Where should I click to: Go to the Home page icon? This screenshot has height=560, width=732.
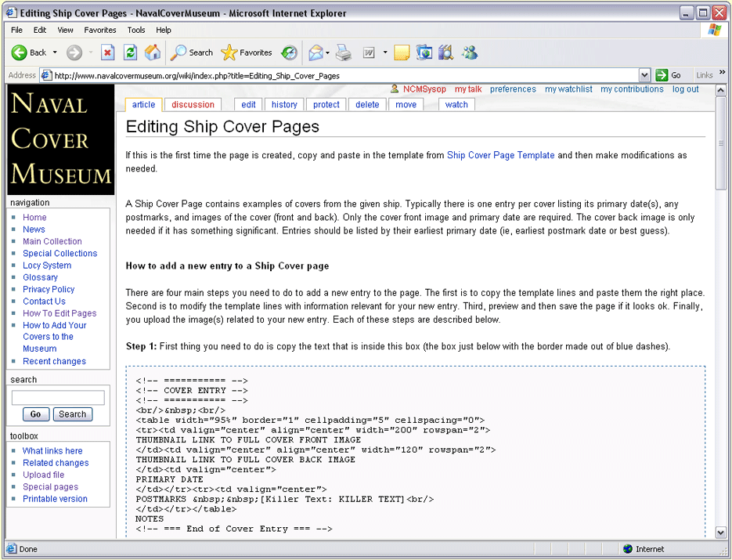tap(153, 52)
